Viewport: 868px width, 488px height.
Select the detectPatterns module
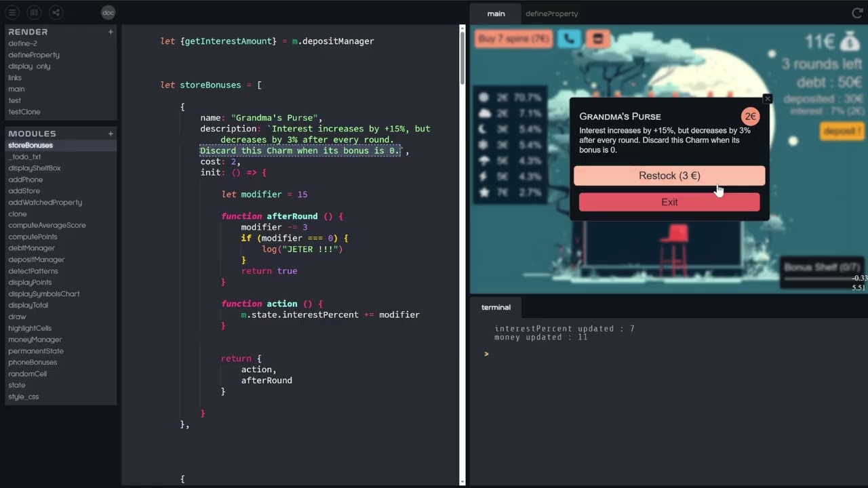(x=33, y=271)
